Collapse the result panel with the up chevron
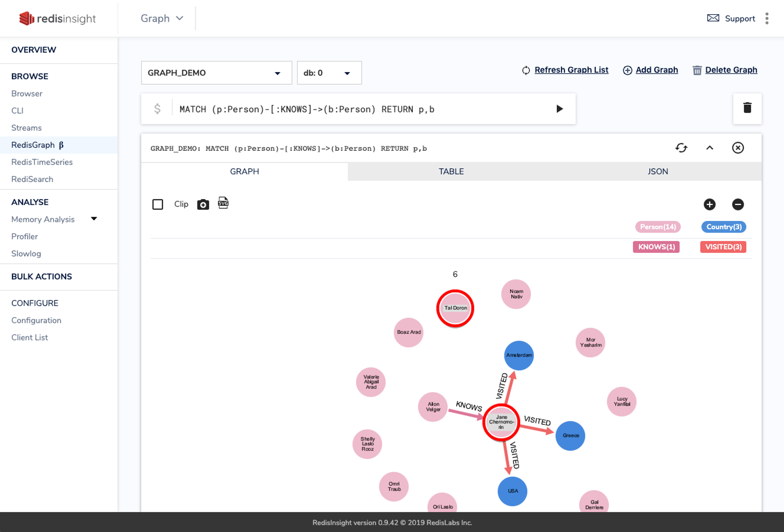Viewport: 784px width, 532px height. (x=710, y=148)
